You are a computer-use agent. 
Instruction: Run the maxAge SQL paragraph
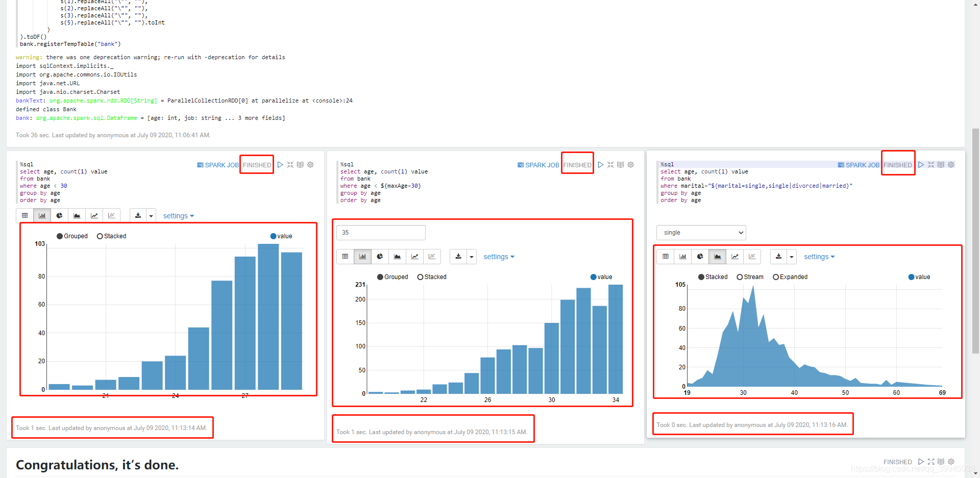point(601,165)
